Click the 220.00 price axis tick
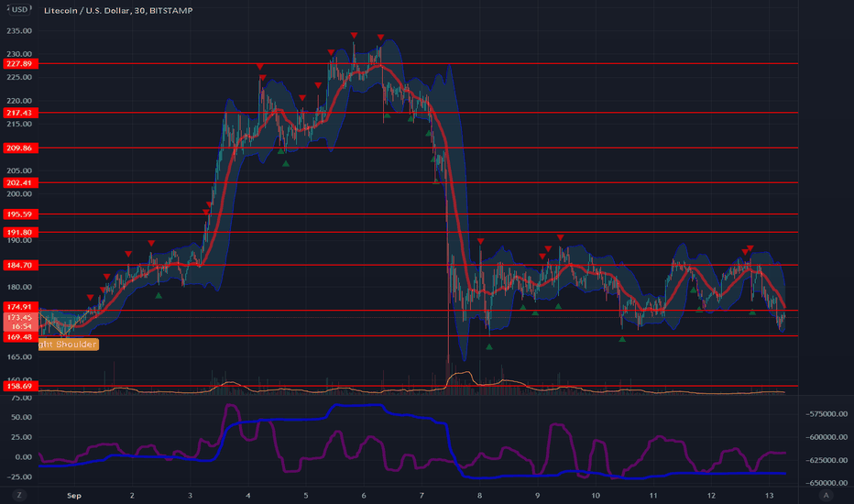This screenshot has width=854, height=504. [19, 101]
